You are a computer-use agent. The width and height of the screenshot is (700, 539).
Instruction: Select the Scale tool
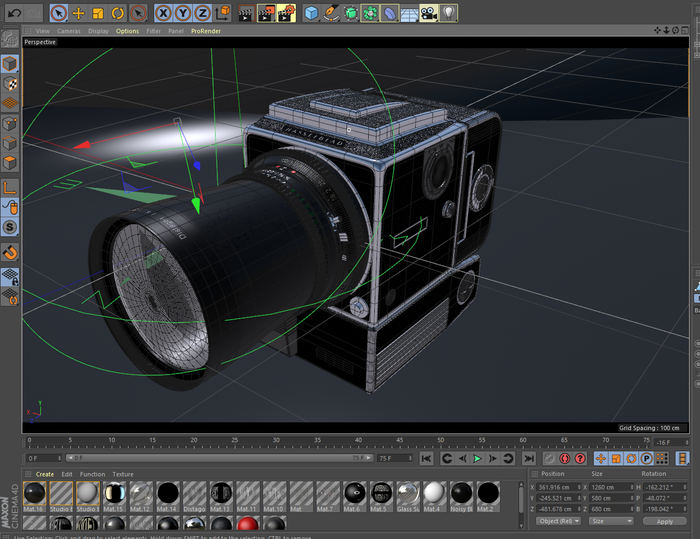98,13
